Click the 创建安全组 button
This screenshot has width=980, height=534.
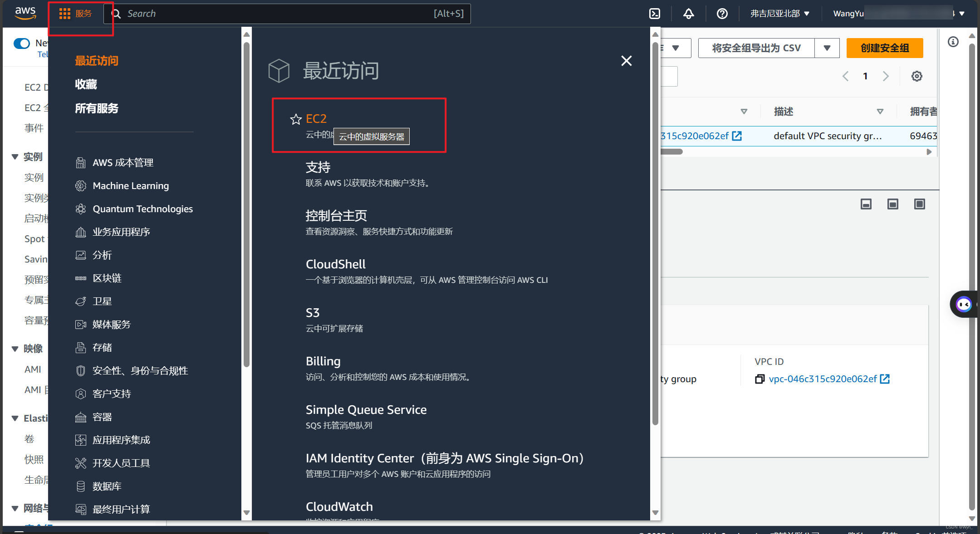pos(884,48)
